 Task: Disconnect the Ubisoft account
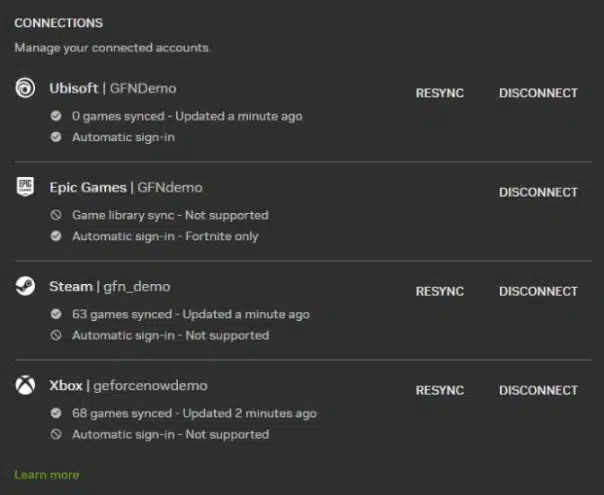click(538, 93)
